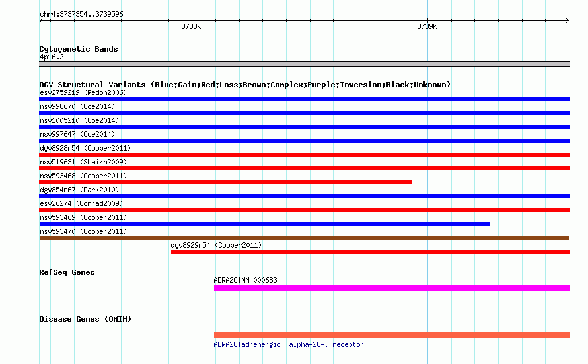The image size is (588, 364).
Task: Select the nsv593469 (Cooper2011) label
Action: (x=83, y=217)
